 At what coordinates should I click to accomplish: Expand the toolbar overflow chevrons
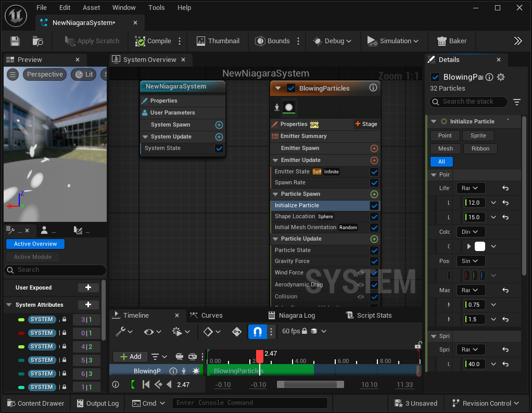tap(518, 41)
